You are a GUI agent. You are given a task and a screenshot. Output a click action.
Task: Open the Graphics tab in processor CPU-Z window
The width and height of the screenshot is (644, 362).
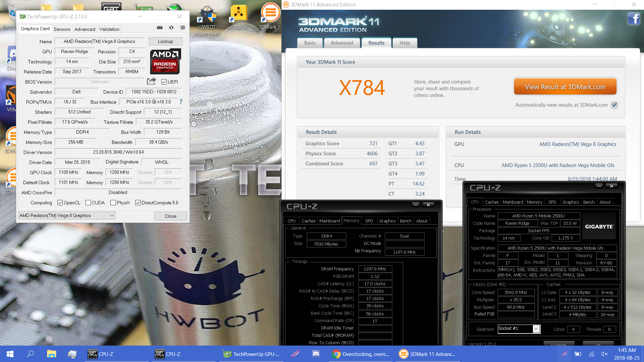pyautogui.click(x=571, y=202)
